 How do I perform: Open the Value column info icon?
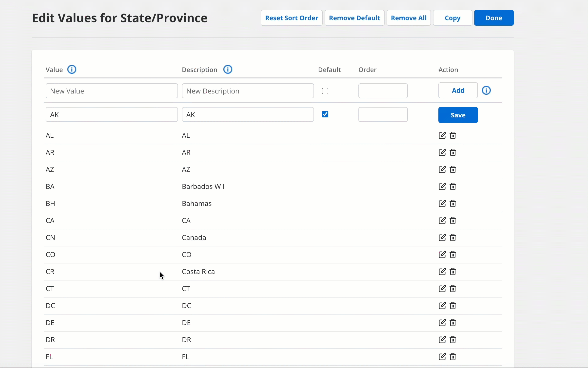tap(72, 70)
